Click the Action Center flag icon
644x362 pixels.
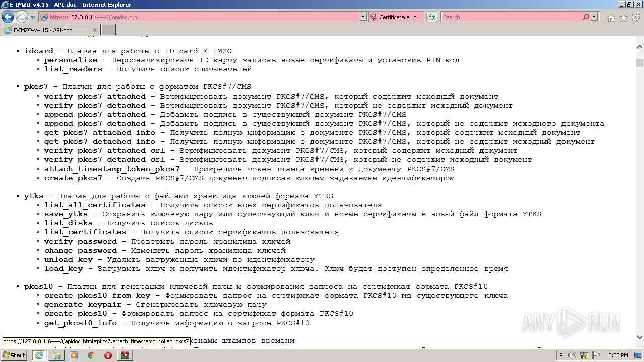597,355
